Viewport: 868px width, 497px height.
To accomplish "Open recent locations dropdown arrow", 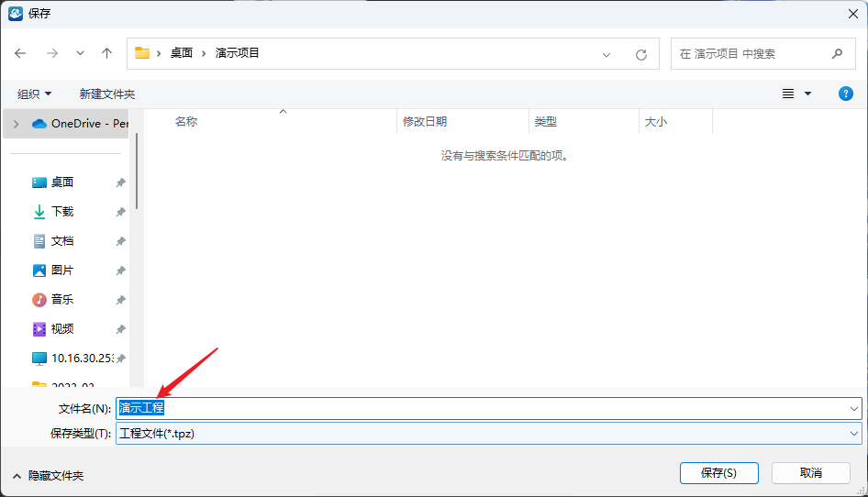I will [80, 54].
